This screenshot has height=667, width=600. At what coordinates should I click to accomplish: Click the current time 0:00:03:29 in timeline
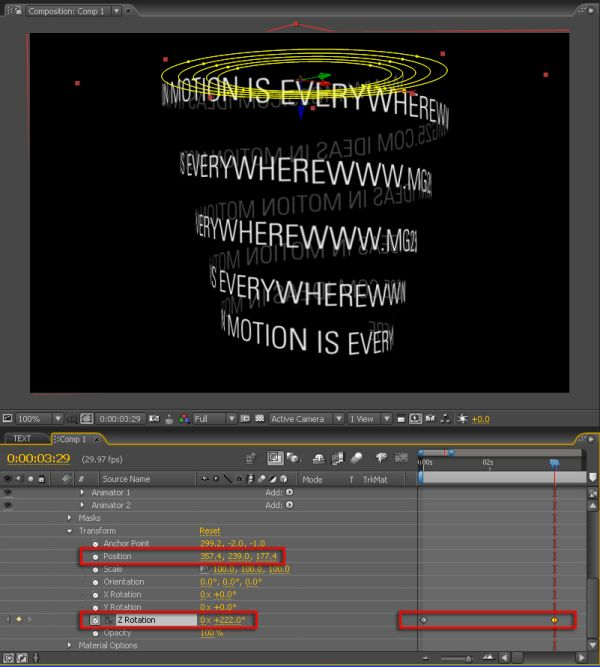click(x=38, y=459)
